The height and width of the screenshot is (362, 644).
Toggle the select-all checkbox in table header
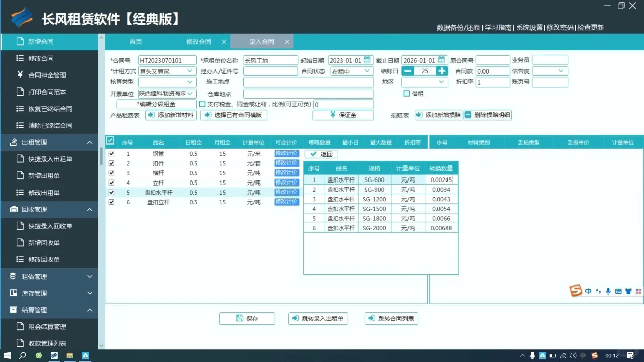pos(111,141)
